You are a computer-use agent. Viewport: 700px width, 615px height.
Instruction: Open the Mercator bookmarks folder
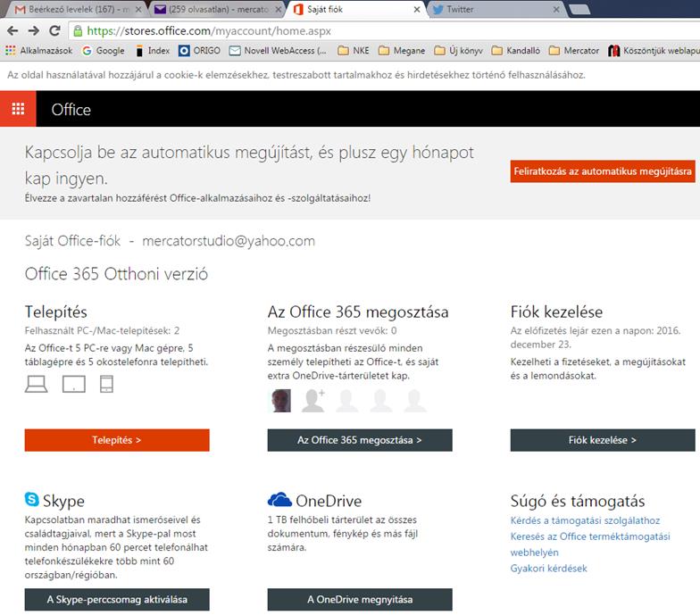click(574, 50)
